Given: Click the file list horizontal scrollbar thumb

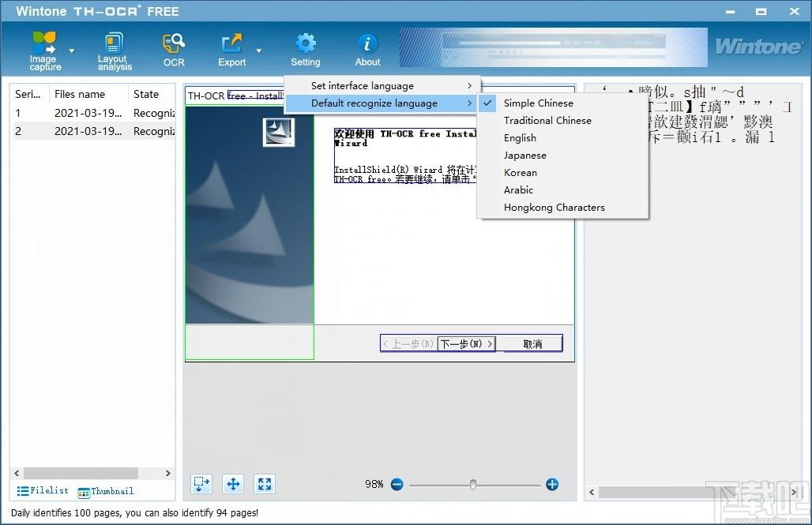Looking at the screenshot, I should click(x=81, y=473).
